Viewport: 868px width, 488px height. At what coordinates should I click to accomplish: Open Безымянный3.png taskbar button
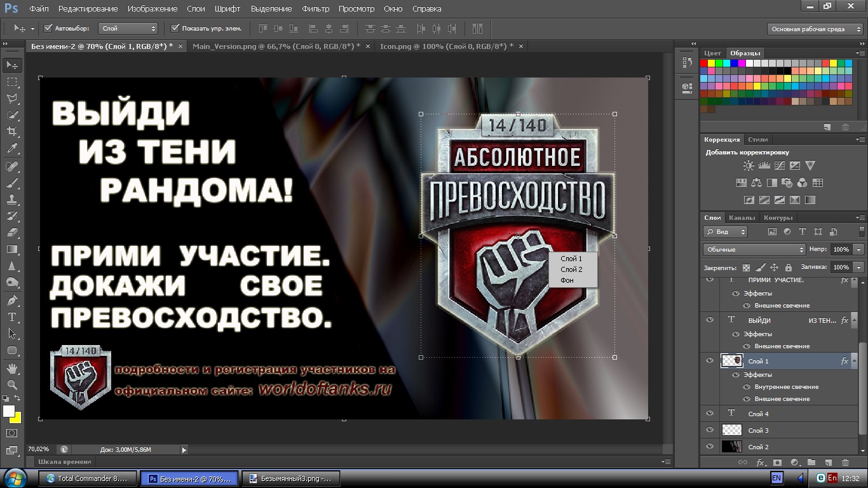pos(292,478)
